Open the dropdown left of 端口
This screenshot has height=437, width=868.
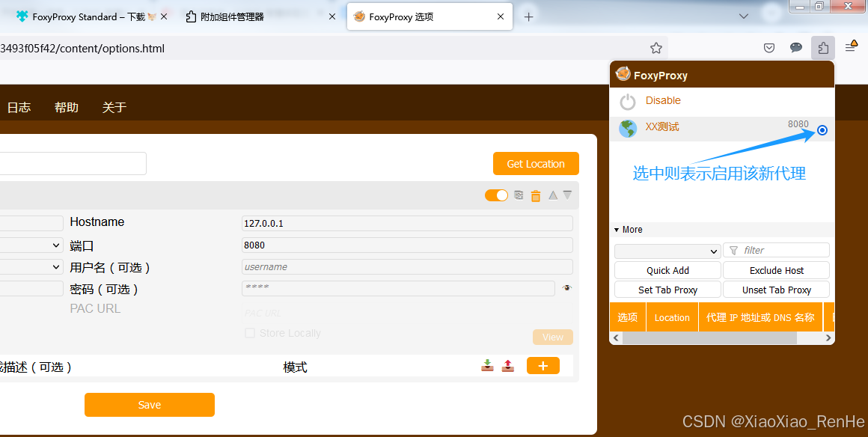click(31, 245)
